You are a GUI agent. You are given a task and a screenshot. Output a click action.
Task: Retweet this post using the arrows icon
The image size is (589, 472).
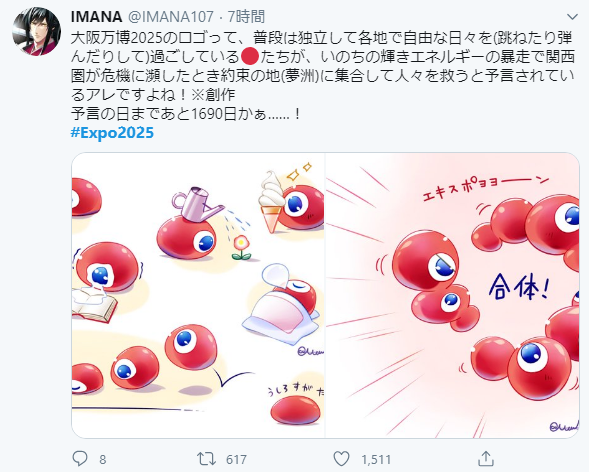(x=207, y=459)
